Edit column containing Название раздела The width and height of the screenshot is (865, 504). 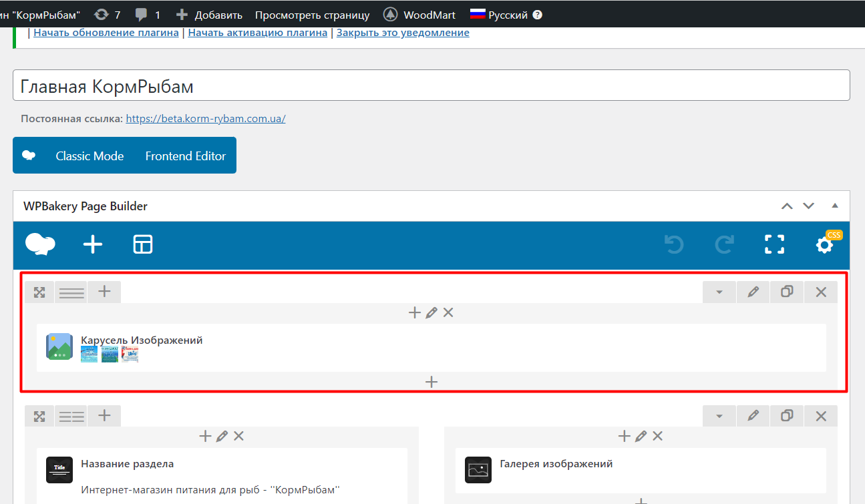click(222, 436)
